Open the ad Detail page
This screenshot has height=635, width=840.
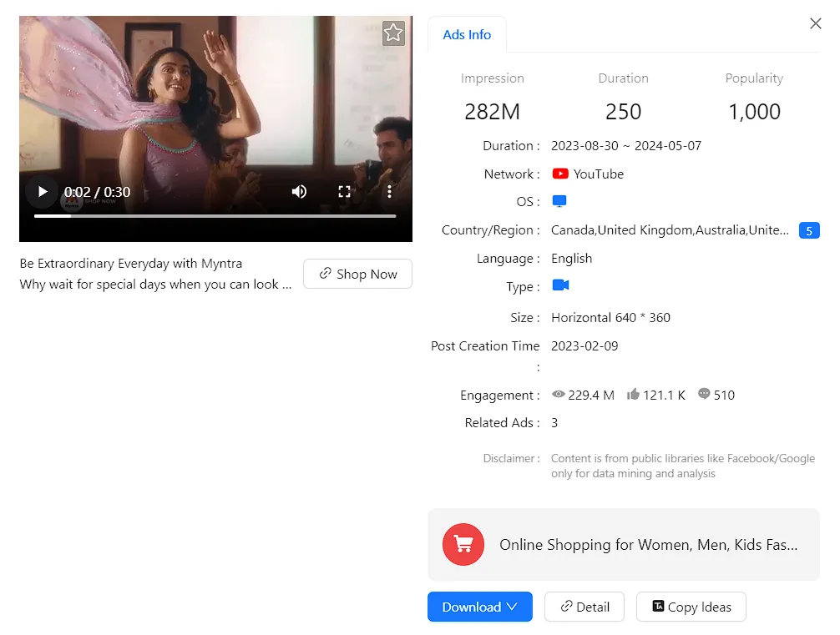(x=584, y=607)
